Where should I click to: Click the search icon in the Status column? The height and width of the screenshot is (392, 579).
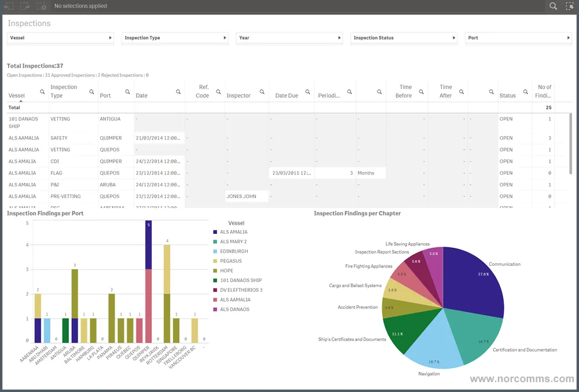coord(525,91)
